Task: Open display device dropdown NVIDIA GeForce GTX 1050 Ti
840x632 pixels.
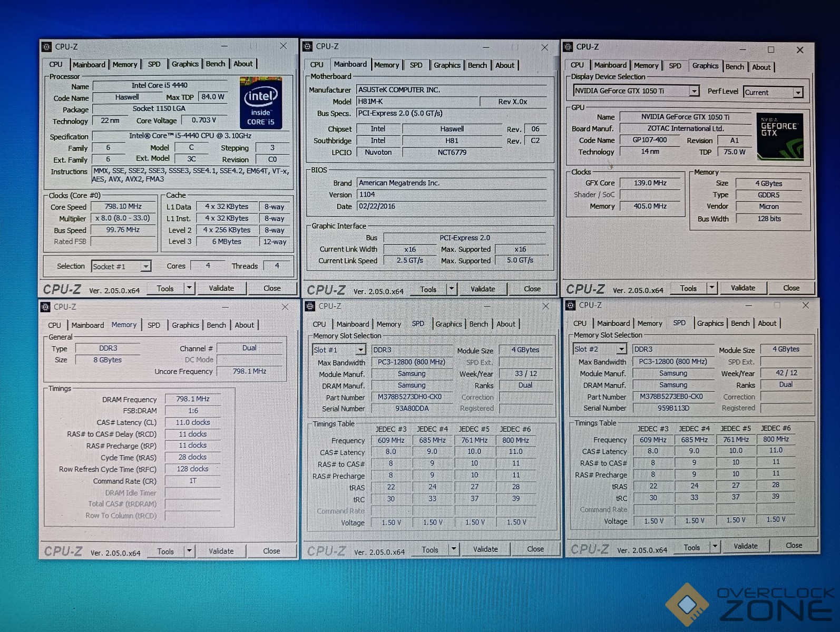Action: click(694, 91)
